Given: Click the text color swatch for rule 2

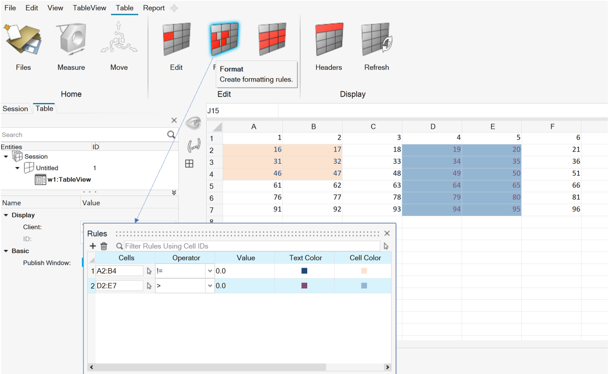Looking at the screenshot, I should point(304,286).
